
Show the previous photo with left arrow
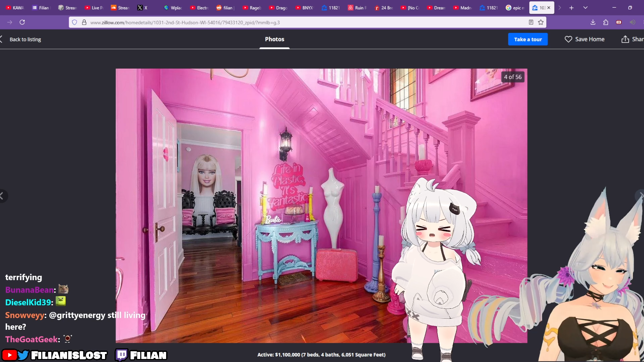[3, 196]
